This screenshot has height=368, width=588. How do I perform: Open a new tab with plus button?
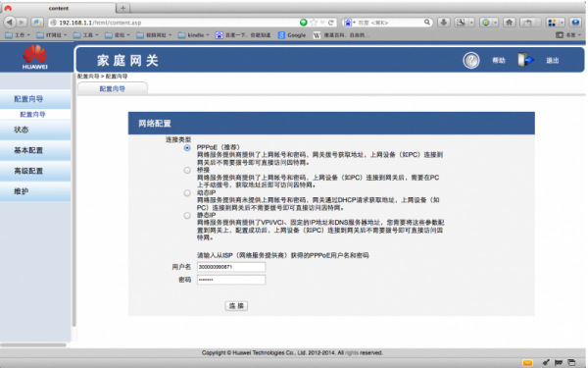click(123, 8)
